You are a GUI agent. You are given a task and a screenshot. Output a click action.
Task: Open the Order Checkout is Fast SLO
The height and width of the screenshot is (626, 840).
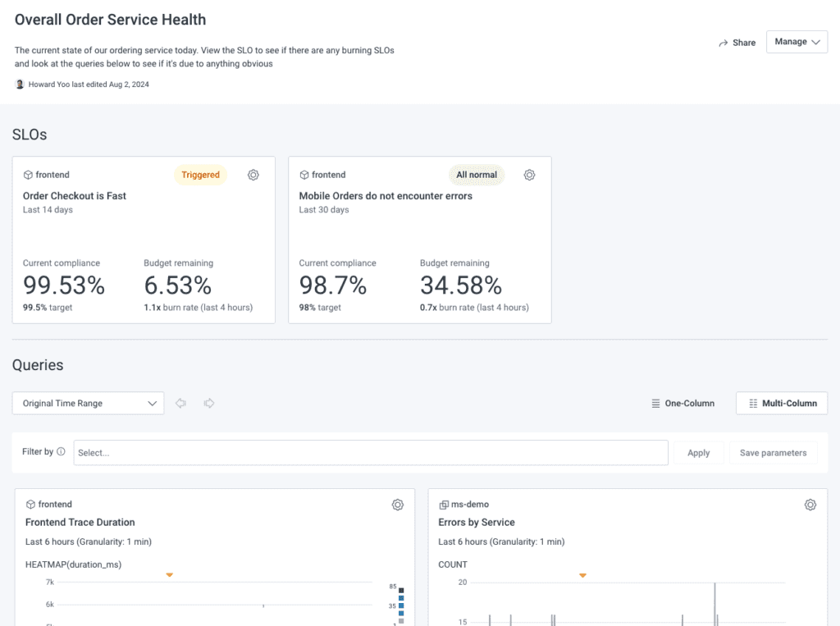click(x=75, y=196)
